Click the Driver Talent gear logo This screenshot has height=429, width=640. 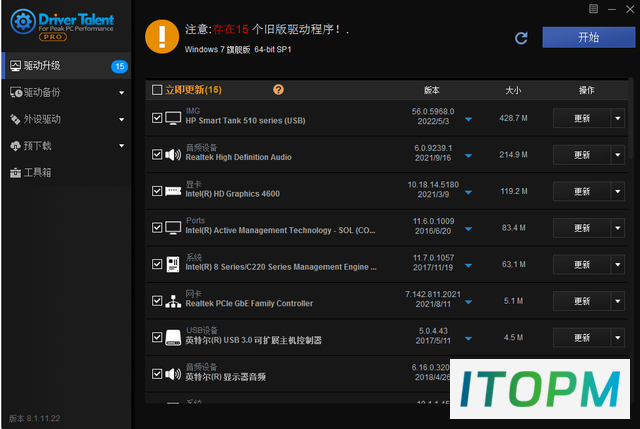pyautogui.click(x=23, y=22)
